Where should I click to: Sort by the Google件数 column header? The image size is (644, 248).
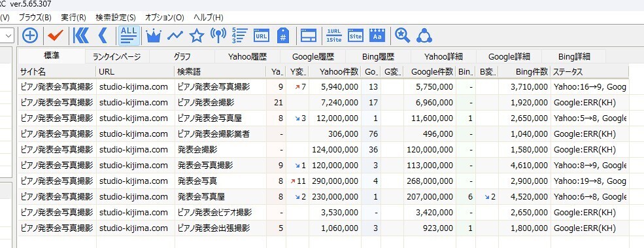pyautogui.click(x=430, y=71)
